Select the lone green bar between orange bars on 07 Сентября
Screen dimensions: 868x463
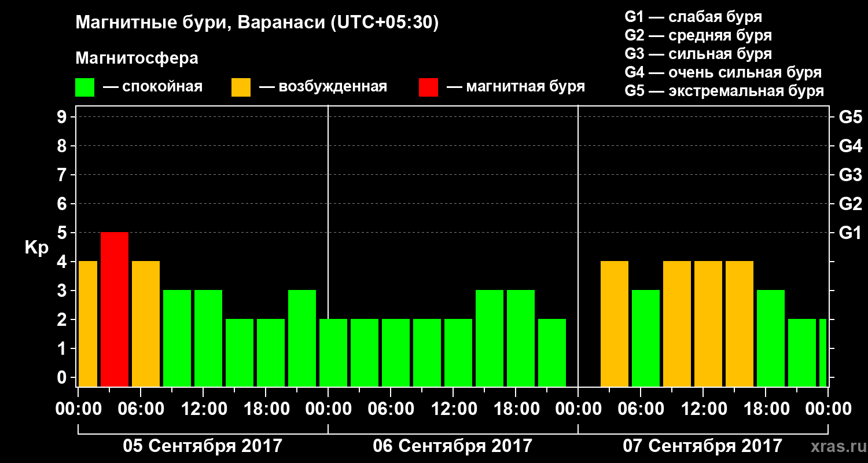[x=646, y=338]
